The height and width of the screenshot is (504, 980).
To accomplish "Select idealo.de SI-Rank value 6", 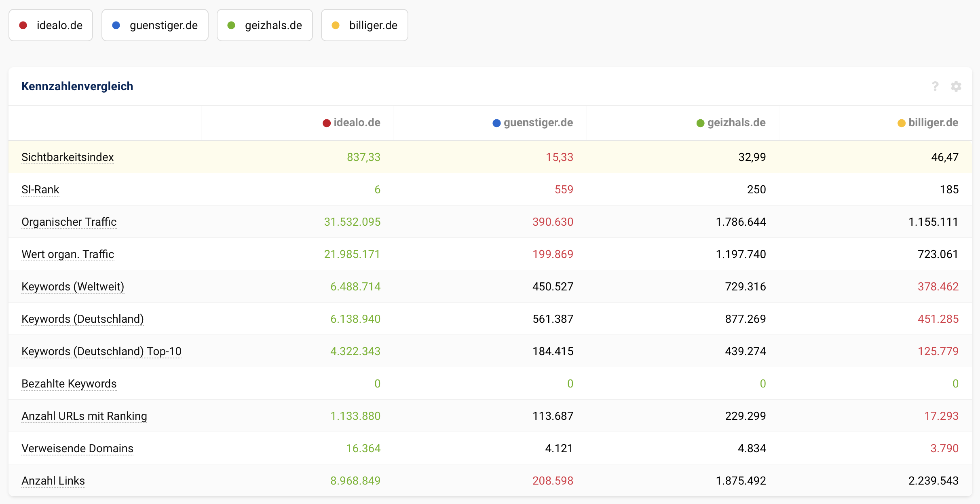I will [x=377, y=189].
